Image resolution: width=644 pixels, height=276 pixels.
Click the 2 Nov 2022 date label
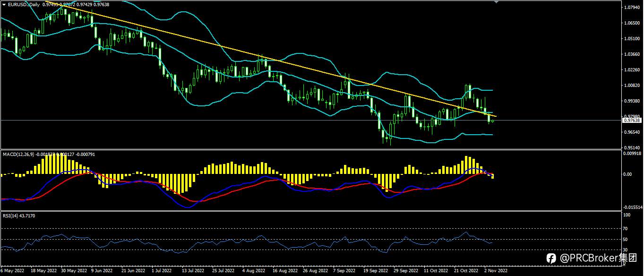(496, 271)
